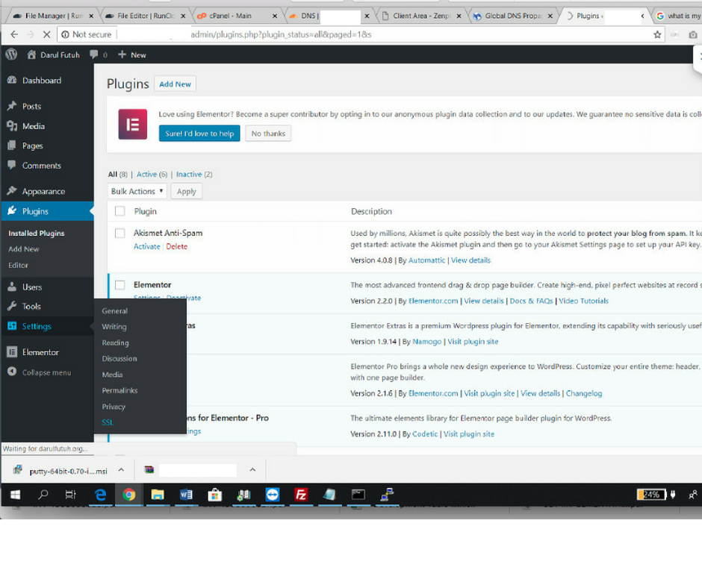Viewport: 702px width, 588px height.
Task: Open Editor under Plugins submenu
Action: [19, 265]
